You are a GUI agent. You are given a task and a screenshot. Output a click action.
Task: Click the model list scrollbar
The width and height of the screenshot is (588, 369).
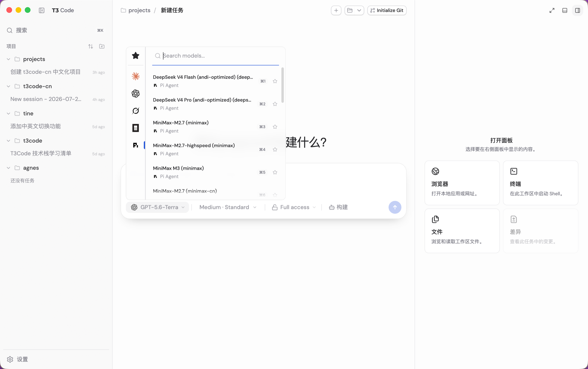282,85
